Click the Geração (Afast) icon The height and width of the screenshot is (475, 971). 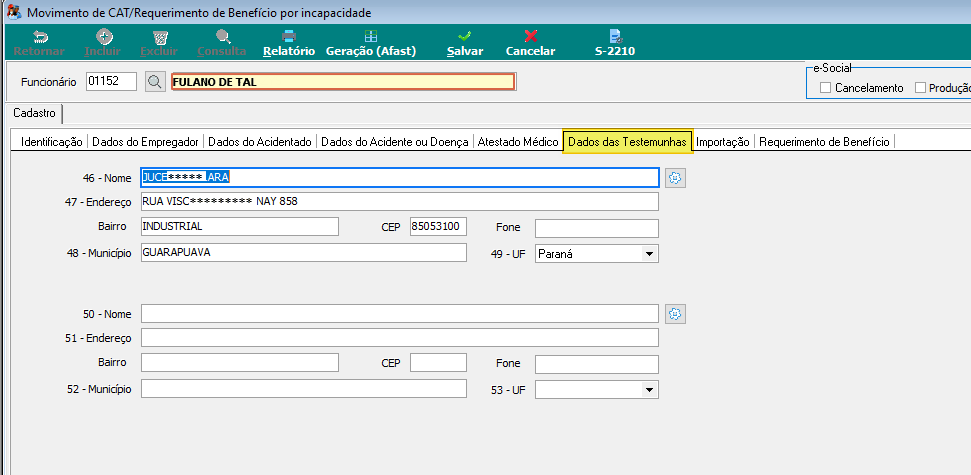pyautogui.click(x=370, y=37)
